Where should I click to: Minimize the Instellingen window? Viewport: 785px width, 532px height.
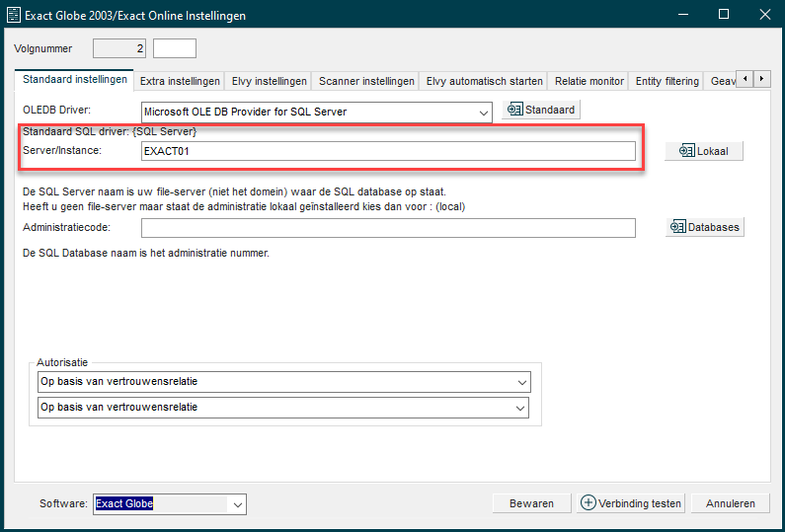682,15
